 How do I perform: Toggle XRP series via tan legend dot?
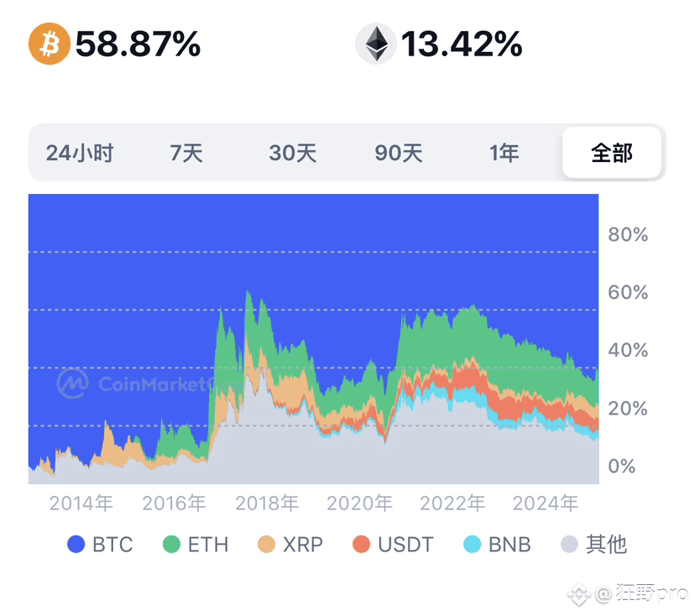click(x=266, y=544)
